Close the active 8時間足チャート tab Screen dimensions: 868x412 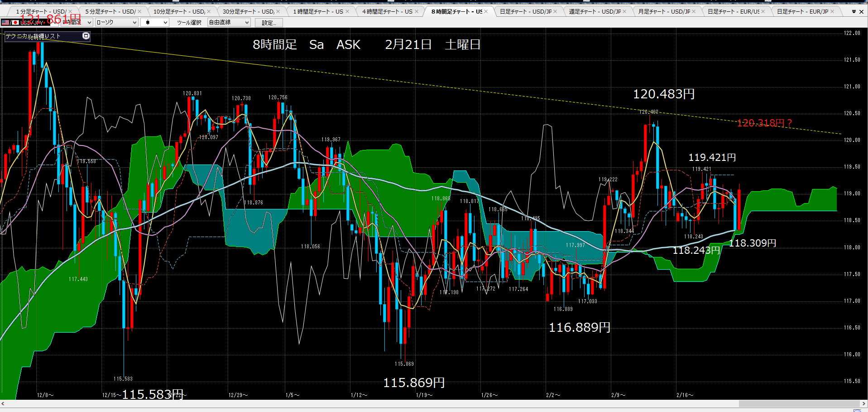[486, 12]
